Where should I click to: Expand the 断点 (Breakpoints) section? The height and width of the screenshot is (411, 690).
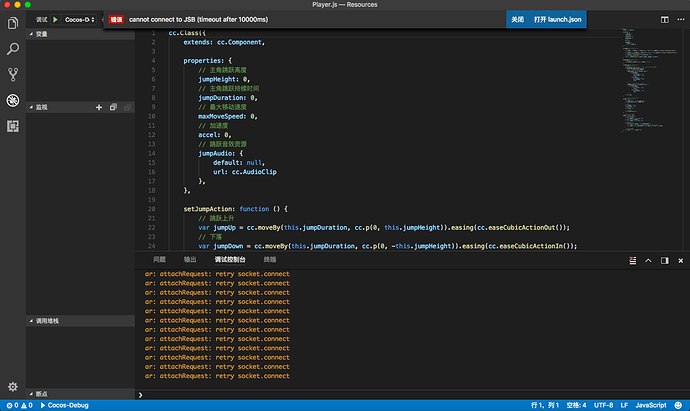click(40, 394)
